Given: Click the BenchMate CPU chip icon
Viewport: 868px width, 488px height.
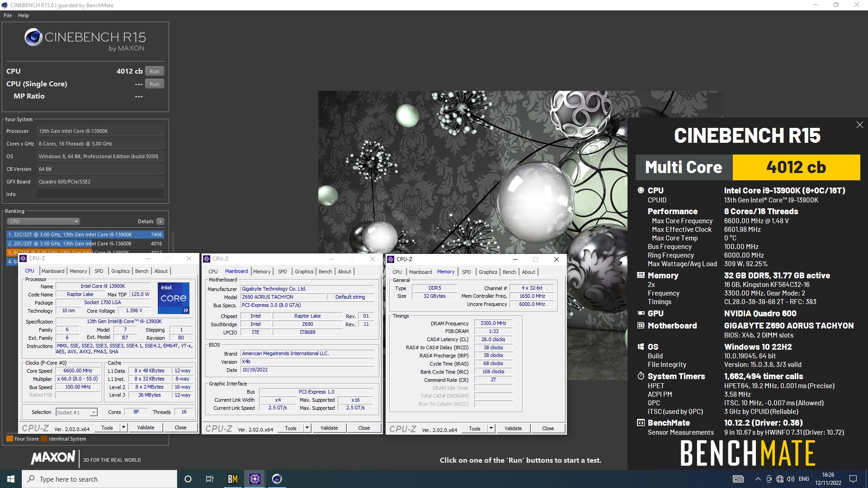Looking at the screenshot, I should pyautogui.click(x=641, y=190).
